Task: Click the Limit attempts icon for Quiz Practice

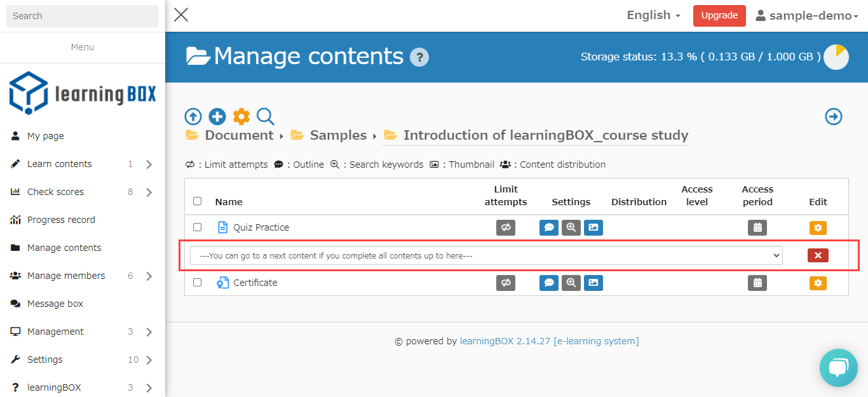Action: tap(506, 227)
